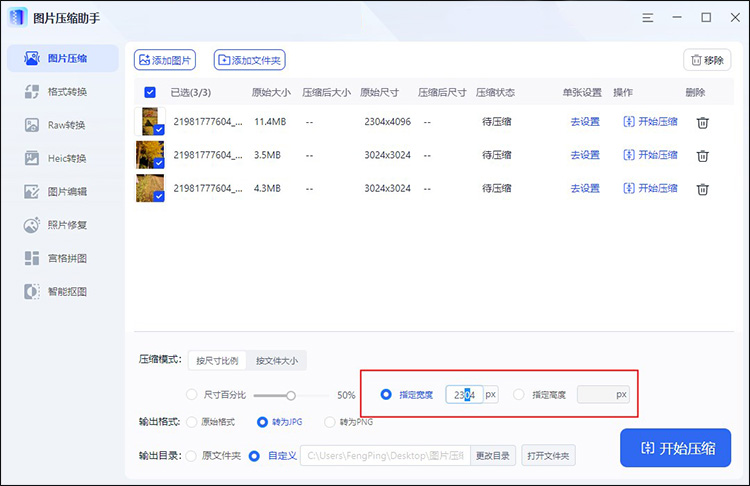This screenshot has height=486, width=750.
Task: Click the 指定宽度 pixel input field
Action: pos(464,395)
